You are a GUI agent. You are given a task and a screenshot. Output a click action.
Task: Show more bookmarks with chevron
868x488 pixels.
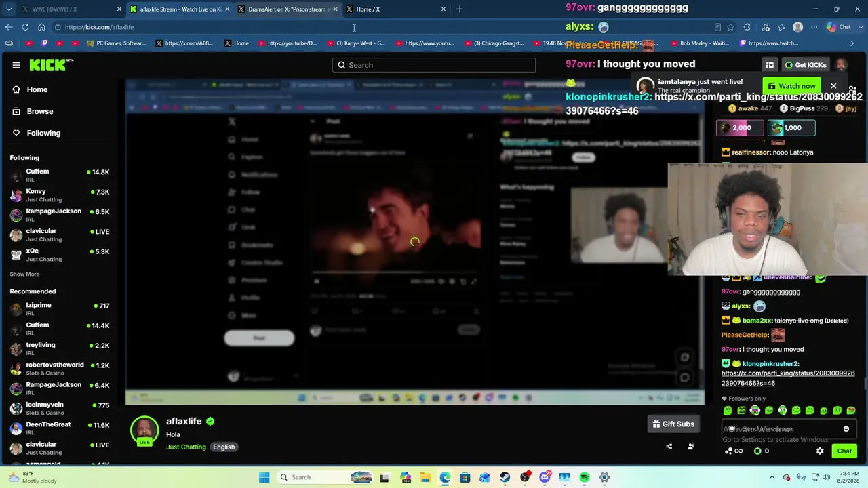click(852, 43)
